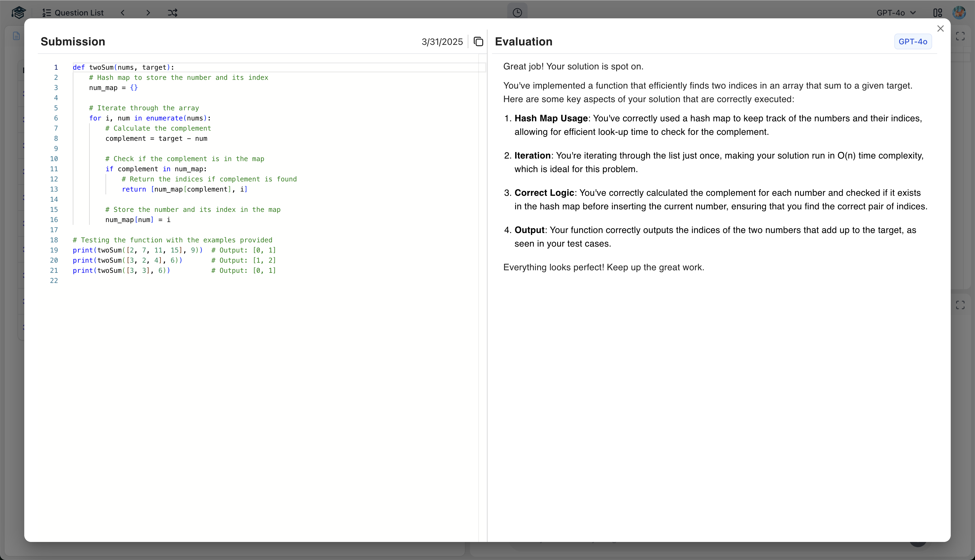This screenshot has height=560, width=975.
Task: Click the 3/31/2025 submission date
Action: point(442,41)
